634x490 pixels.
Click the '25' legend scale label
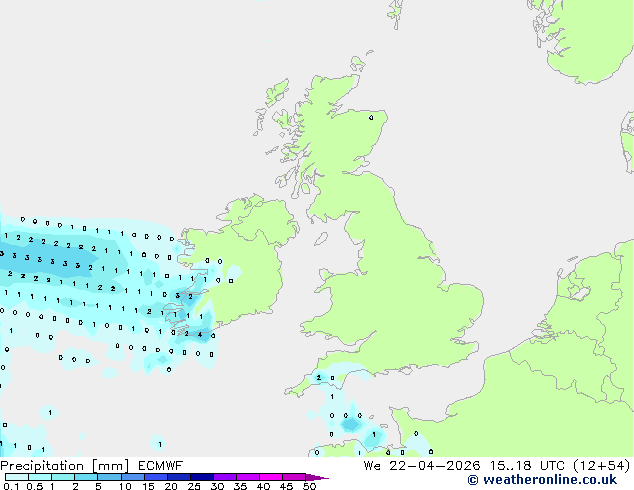194,486
